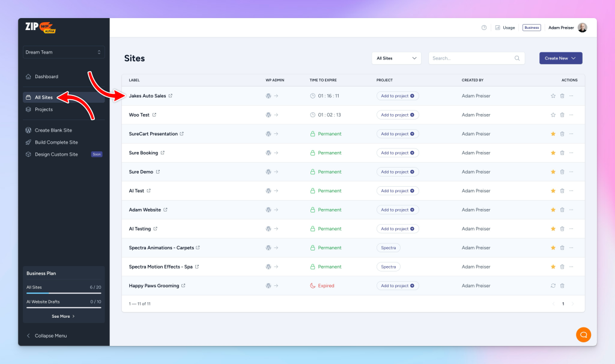Click the Usage icon in header
The image size is (615, 364).
coord(498,28)
